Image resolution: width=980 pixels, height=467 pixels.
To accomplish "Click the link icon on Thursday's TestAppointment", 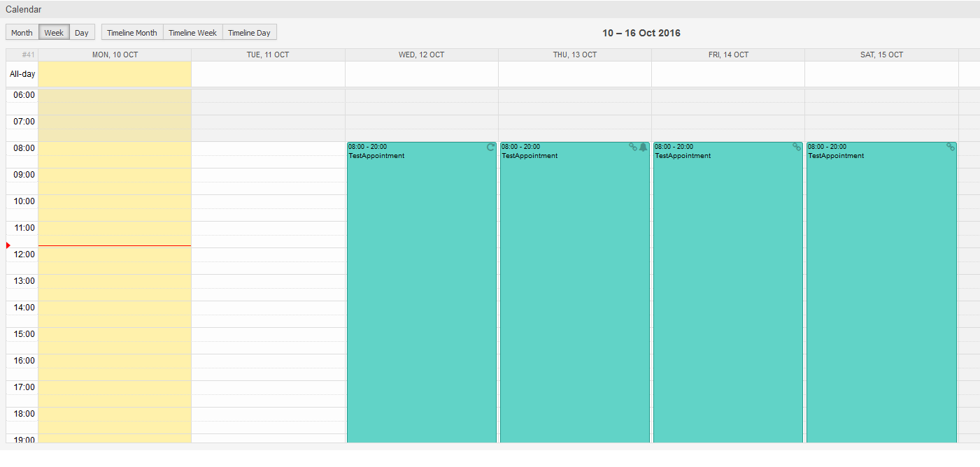I will point(633,147).
